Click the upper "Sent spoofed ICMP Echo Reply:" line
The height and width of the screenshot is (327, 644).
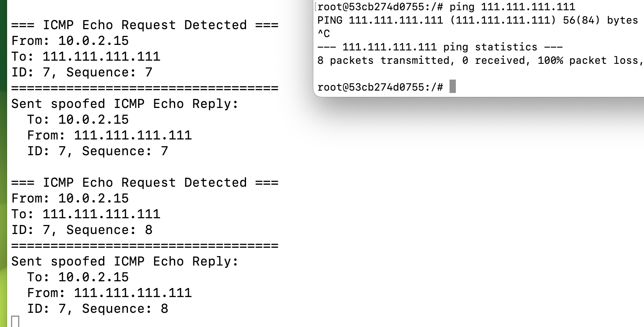(125, 104)
